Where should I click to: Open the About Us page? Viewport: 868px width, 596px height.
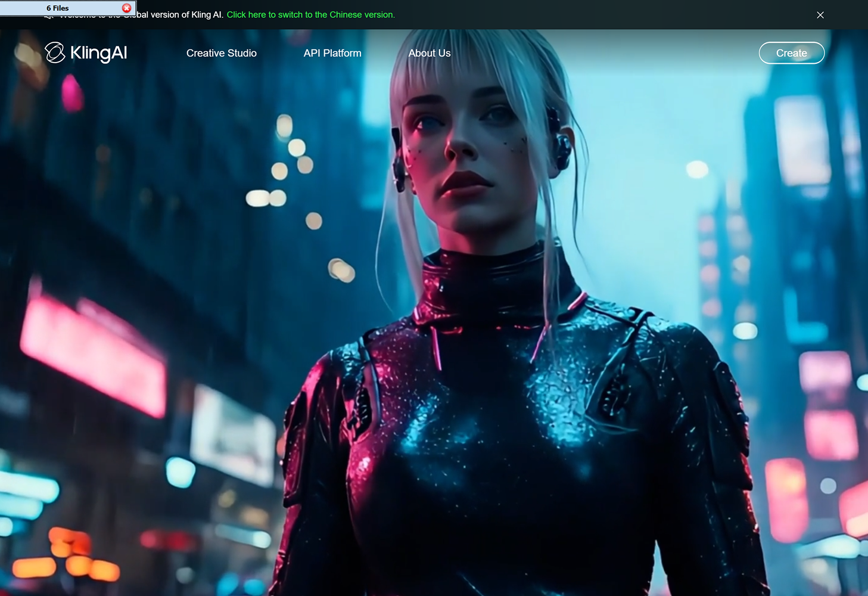coord(430,53)
